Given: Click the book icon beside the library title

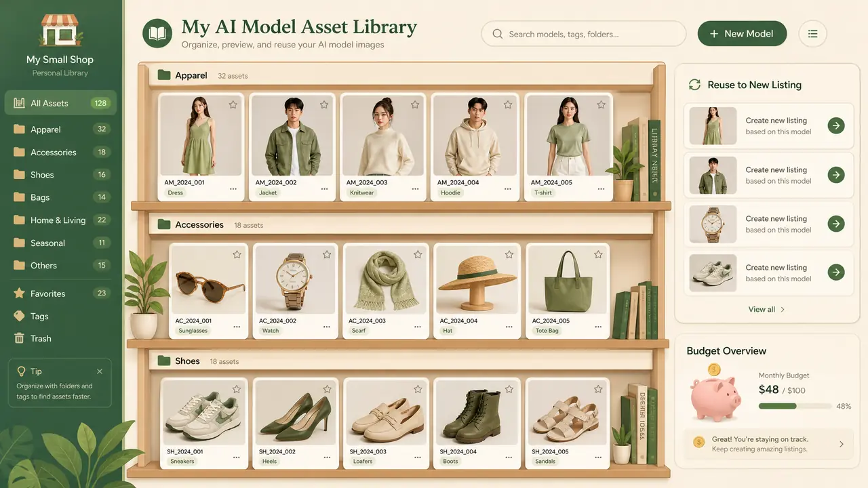Looking at the screenshot, I should (x=157, y=34).
